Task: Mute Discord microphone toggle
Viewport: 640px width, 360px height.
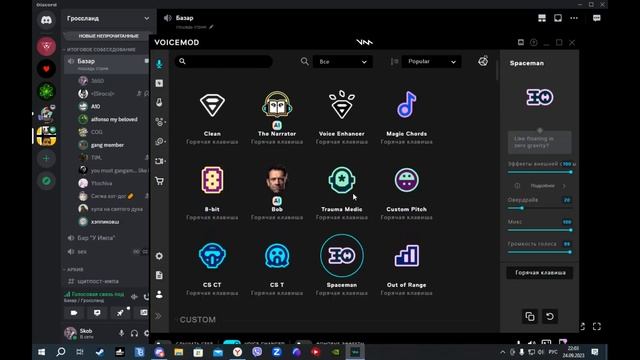Action: coord(122,333)
